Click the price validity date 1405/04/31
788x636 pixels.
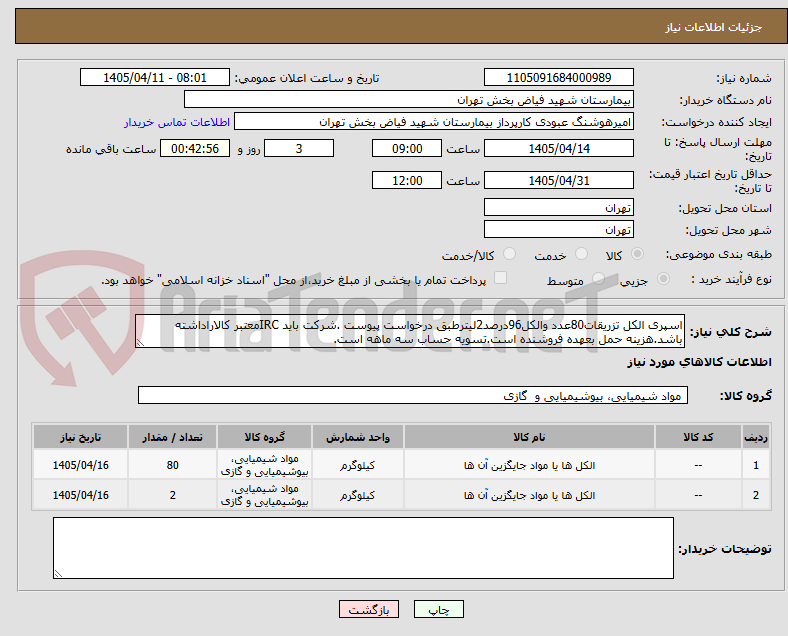pyautogui.click(x=558, y=180)
